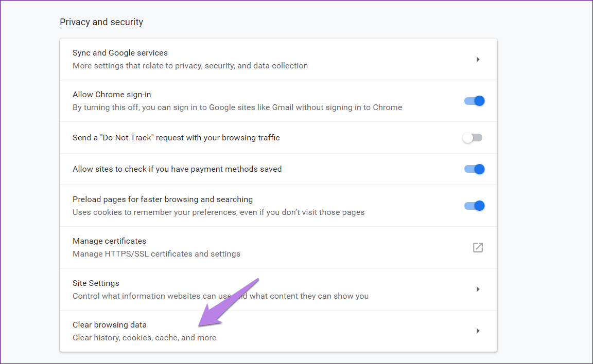Click the Allow Chrome sign-in label
Viewport: 593px width, 364px height.
pyautogui.click(x=112, y=95)
